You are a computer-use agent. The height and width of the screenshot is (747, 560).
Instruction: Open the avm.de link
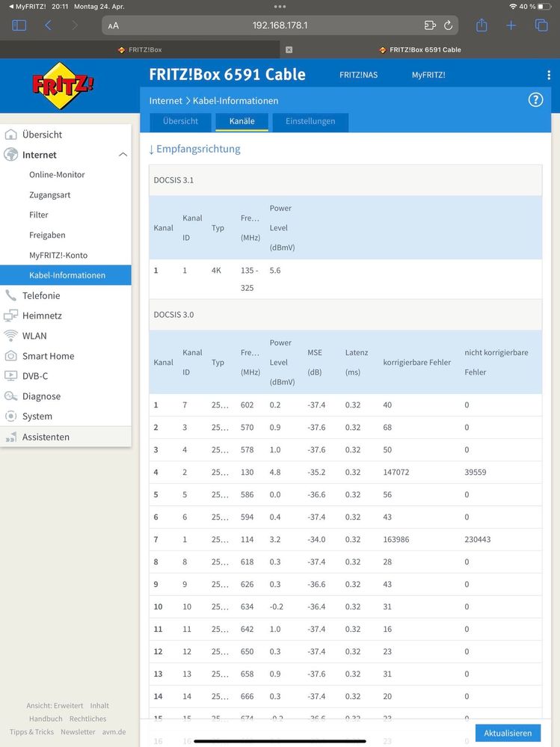[114, 732]
